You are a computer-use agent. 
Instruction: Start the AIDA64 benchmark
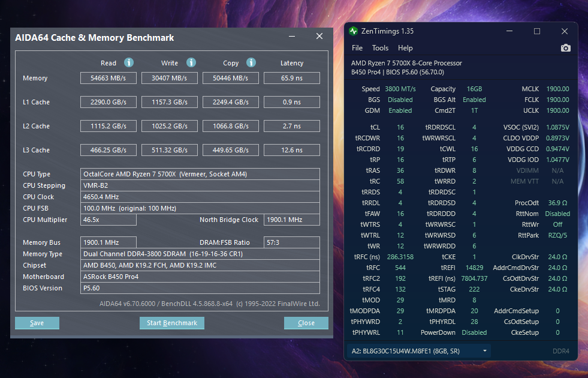pyautogui.click(x=172, y=323)
